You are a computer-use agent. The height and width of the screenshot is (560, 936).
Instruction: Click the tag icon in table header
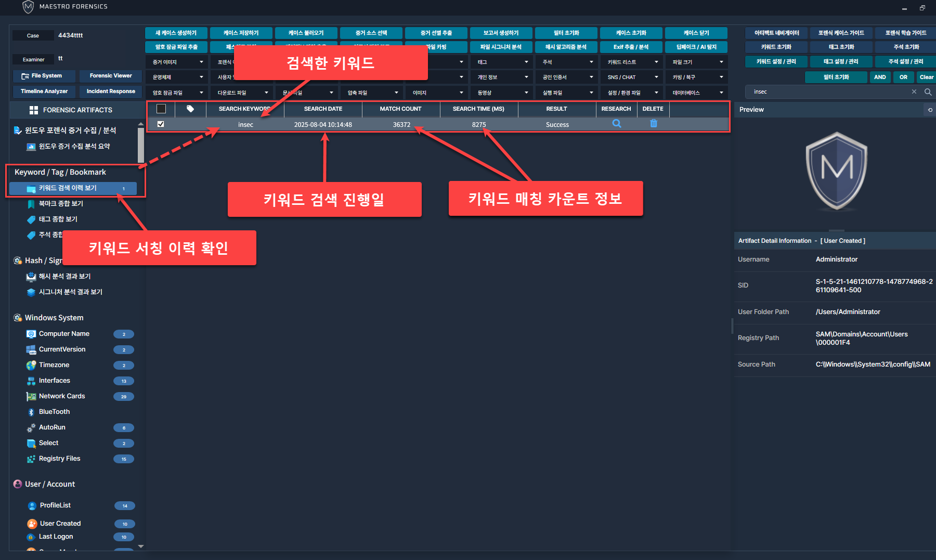point(190,109)
